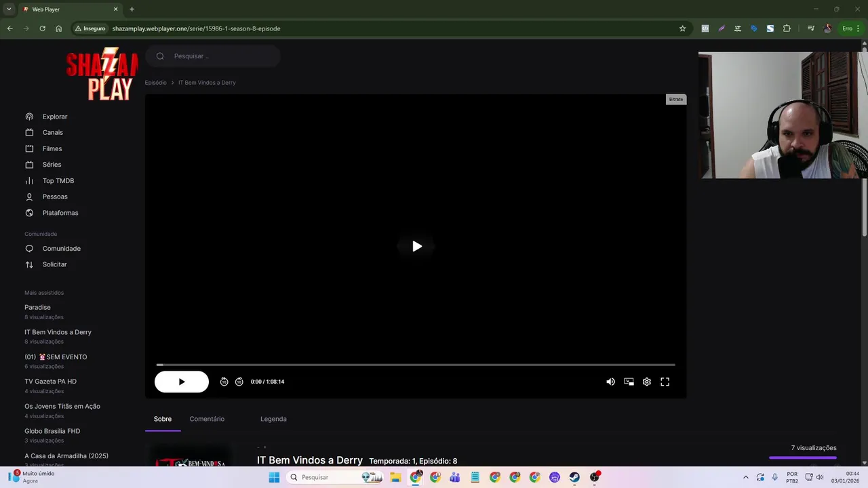This screenshot has width=868, height=488.
Task: Skip the video forward 10 seconds
Action: coord(239,382)
